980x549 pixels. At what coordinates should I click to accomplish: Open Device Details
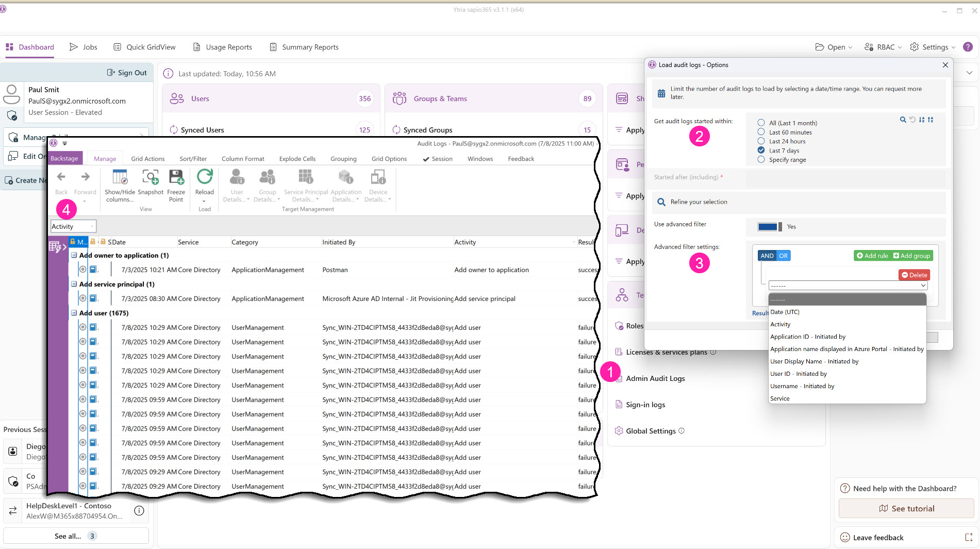[x=378, y=186]
